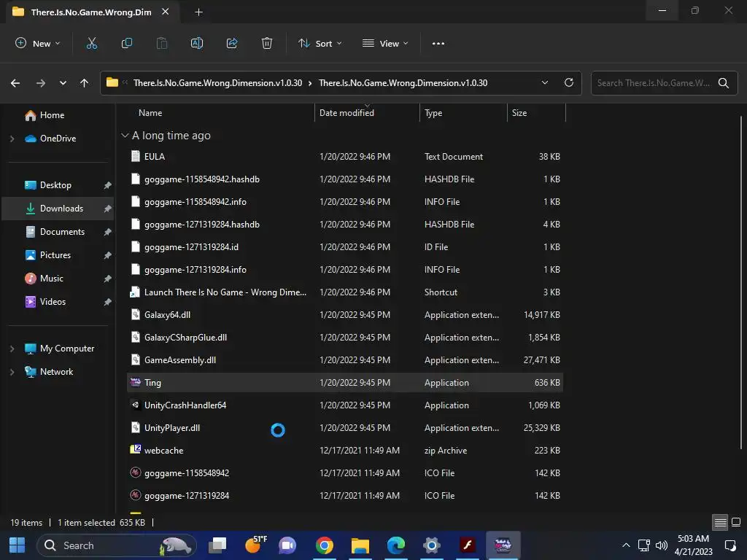Sort by Size column header
Image resolution: width=747 pixels, height=560 pixels.
coord(519,113)
